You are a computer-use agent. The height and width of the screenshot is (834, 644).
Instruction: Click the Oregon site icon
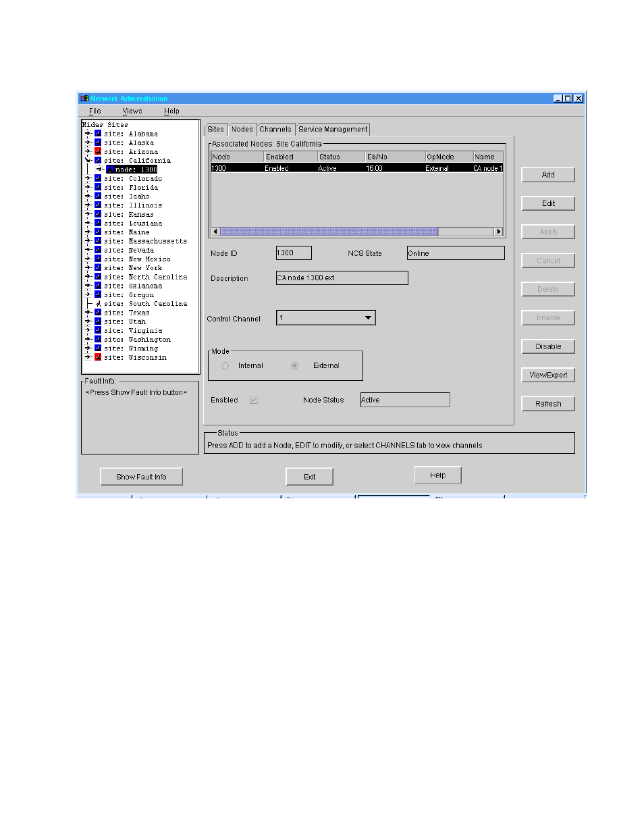(x=98, y=294)
